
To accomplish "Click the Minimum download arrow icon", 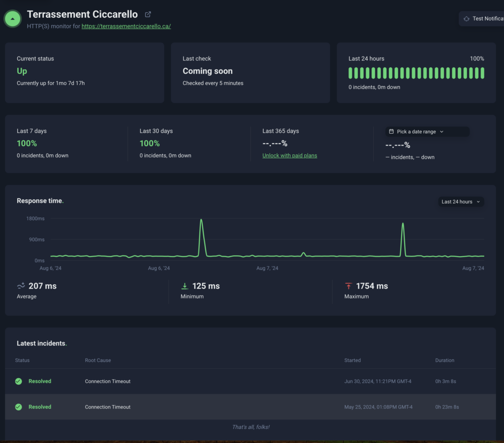I will click(185, 286).
